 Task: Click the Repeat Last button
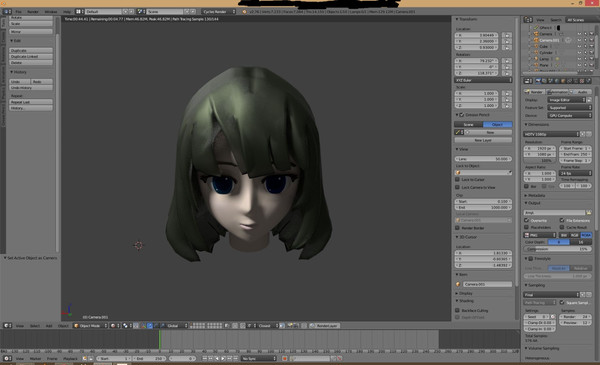click(x=31, y=102)
